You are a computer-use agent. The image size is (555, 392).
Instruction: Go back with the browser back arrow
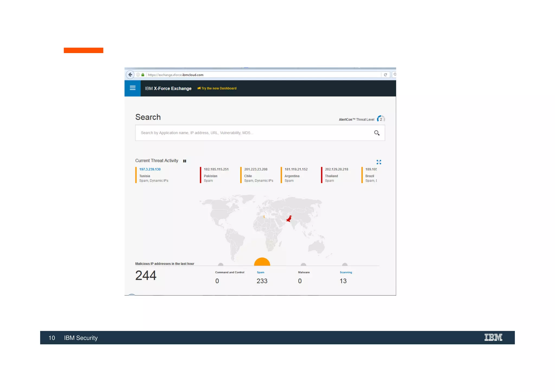point(130,74)
